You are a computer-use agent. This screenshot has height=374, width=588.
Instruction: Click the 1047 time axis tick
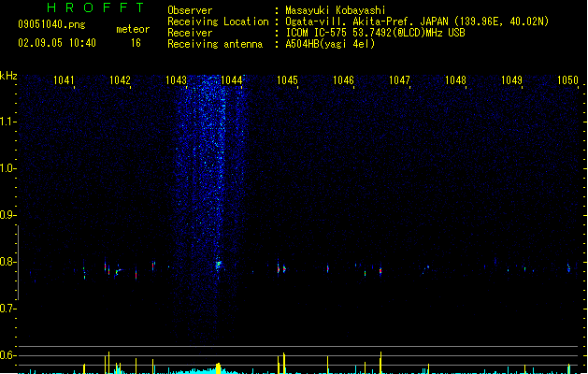coord(399,80)
